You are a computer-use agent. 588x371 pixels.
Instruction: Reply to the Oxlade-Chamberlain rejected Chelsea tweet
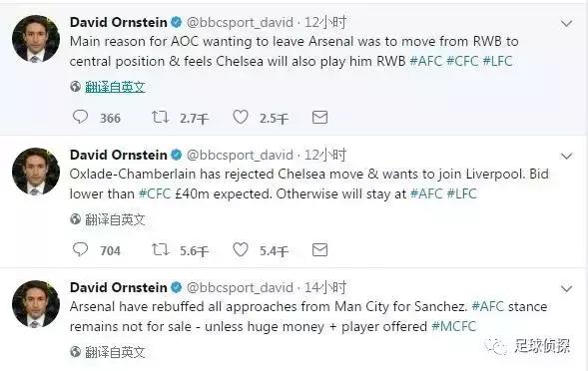click(x=80, y=249)
